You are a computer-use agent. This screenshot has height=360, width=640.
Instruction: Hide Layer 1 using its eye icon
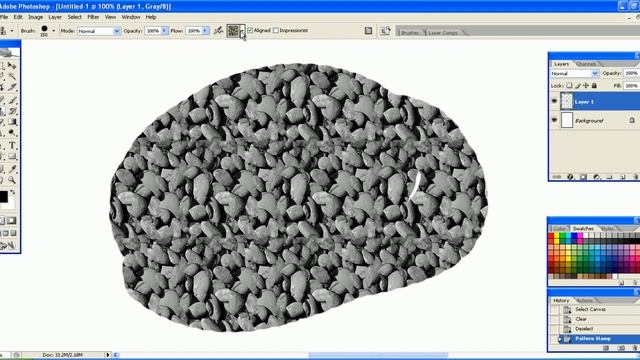(x=554, y=101)
